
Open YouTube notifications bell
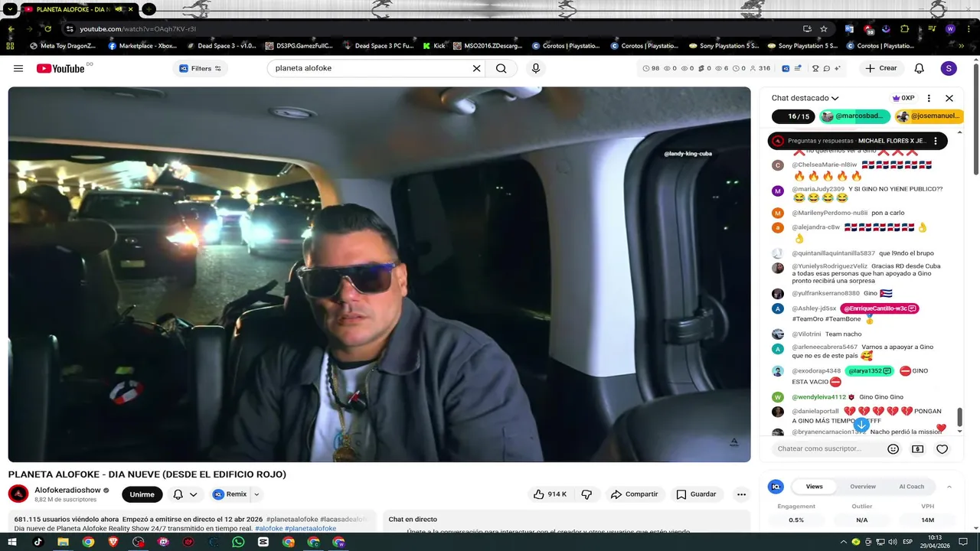[x=920, y=68]
